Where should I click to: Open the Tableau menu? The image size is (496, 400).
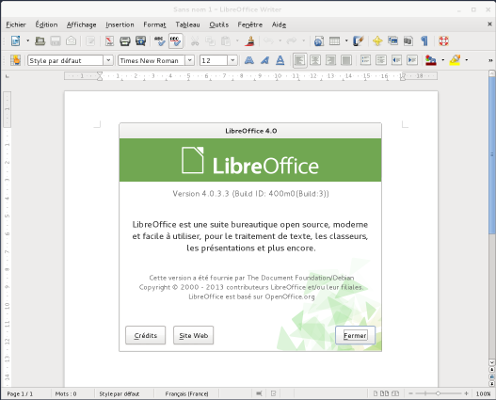tap(188, 25)
